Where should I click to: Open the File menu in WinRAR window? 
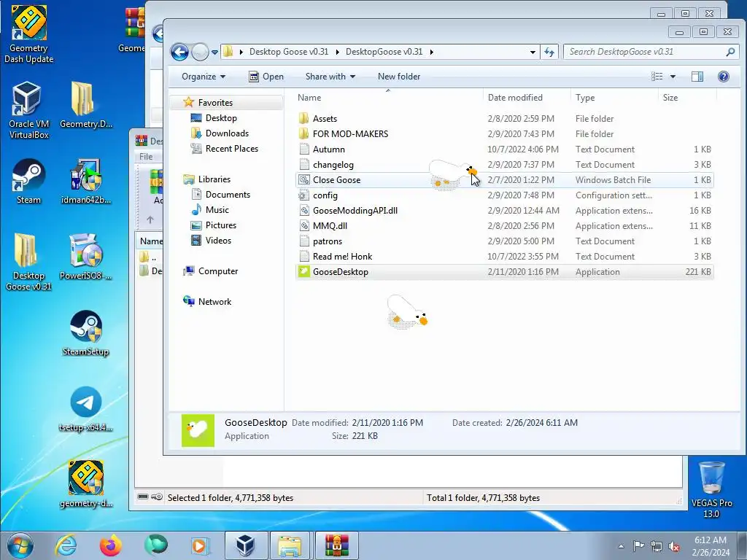point(146,157)
